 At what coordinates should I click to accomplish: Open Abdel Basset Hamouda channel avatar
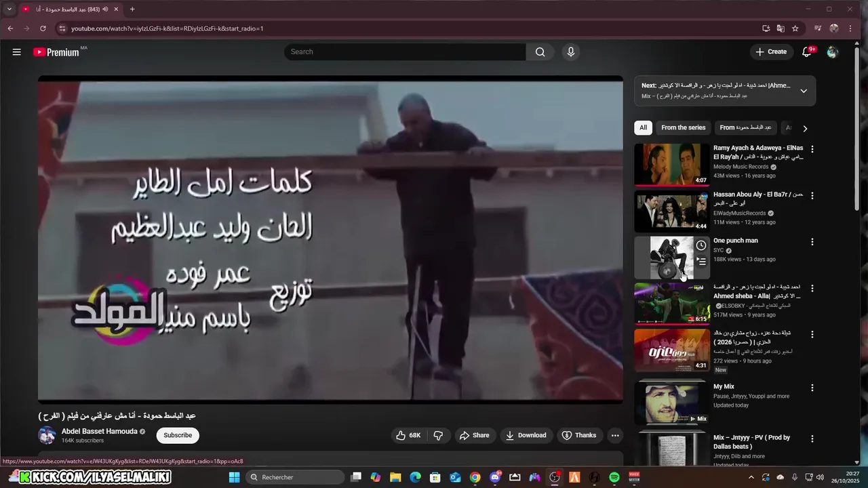click(x=47, y=435)
